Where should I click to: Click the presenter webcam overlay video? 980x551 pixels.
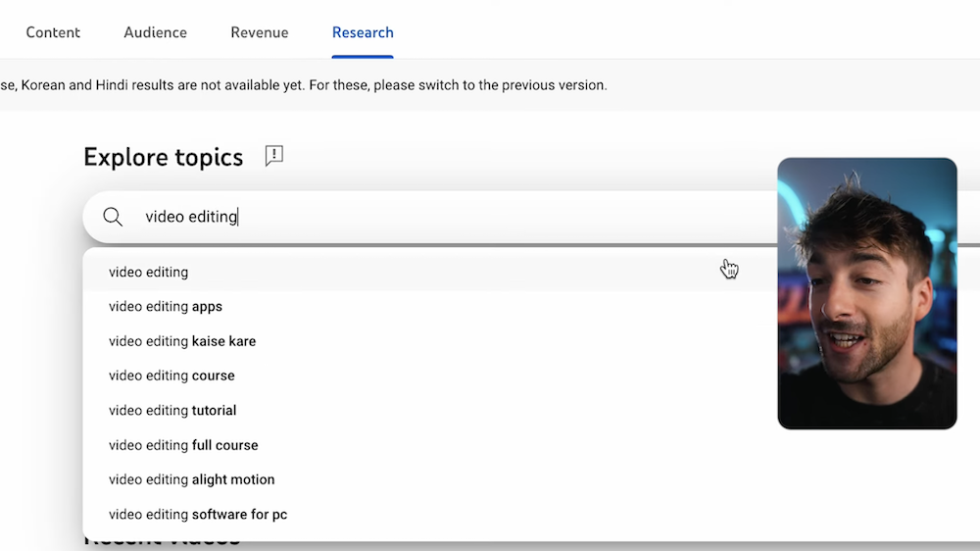(867, 293)
